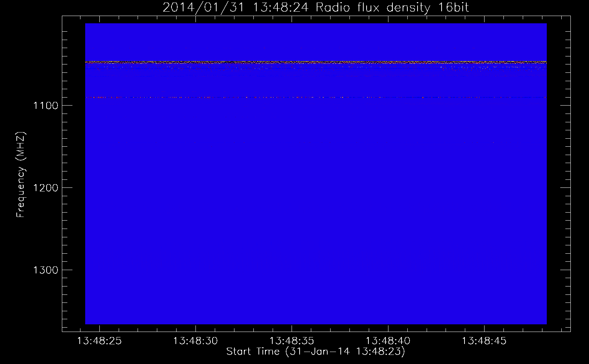
Task: Click the bright red-yellow band in the spectrogram
Action: click(x=316, y=62)
